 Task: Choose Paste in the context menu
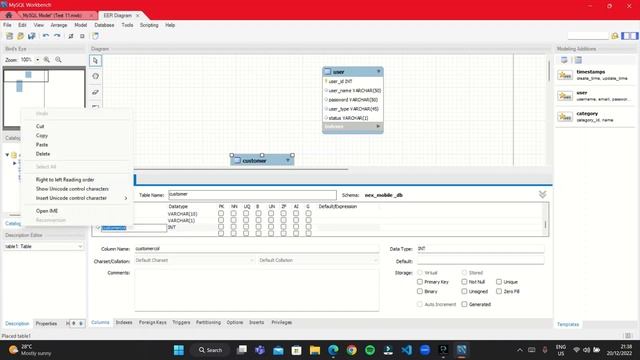coord(42,144)
